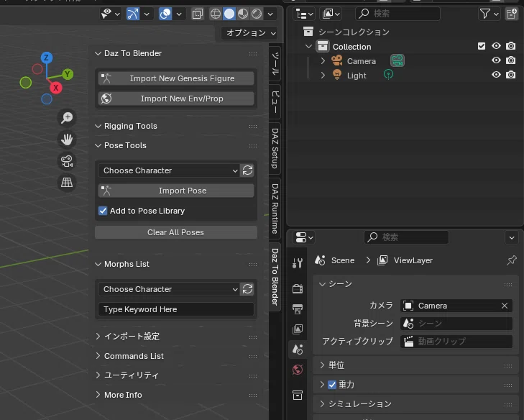Viewport: 524px width, 420px height.
Task: Toggle camera view with the camera icon
Action: (x=67, y=161)
